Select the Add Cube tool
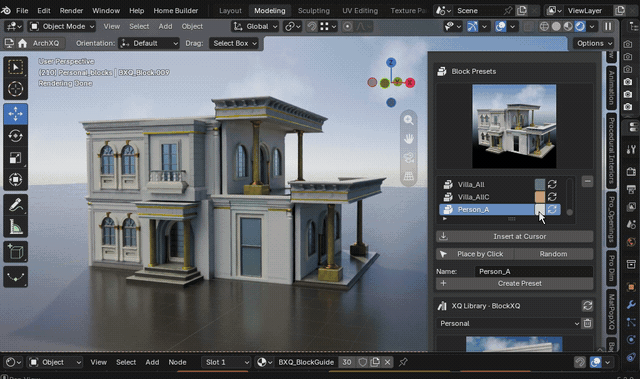This screenshot has width=640, height=379. point(16,252)
